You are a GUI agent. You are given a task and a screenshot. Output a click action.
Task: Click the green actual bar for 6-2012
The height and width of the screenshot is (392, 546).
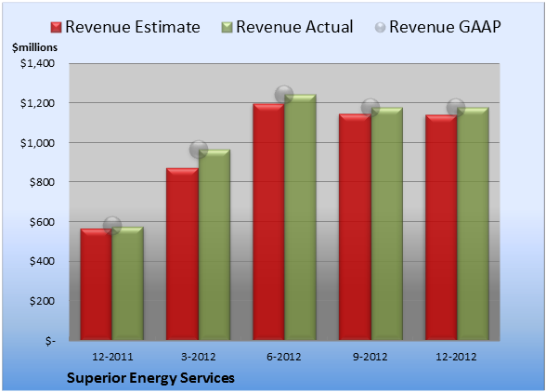(x=300, y=217)
